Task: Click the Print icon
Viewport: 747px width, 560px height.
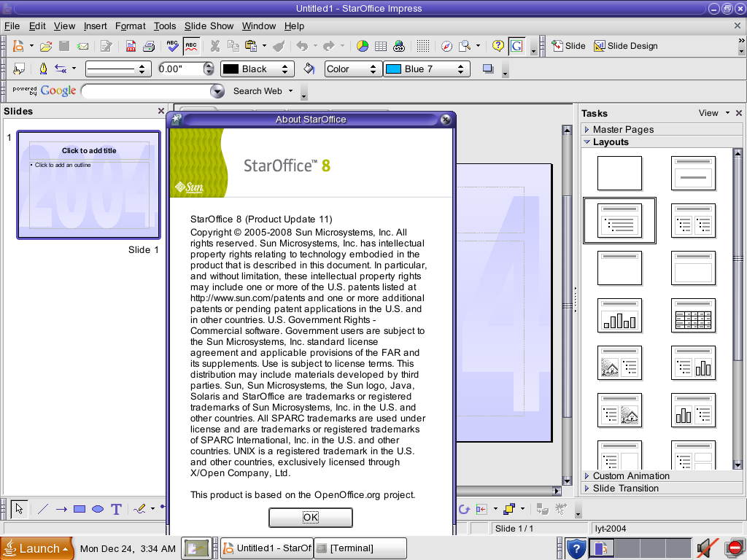Action: (149, 46)
